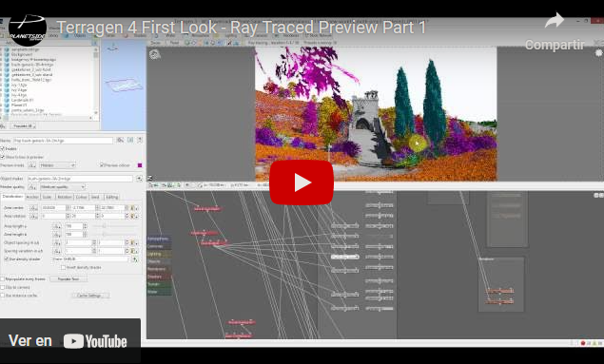604x364 pixels.
Task: Pick the magenta preview colour swatch
Action: click(140, 165)
